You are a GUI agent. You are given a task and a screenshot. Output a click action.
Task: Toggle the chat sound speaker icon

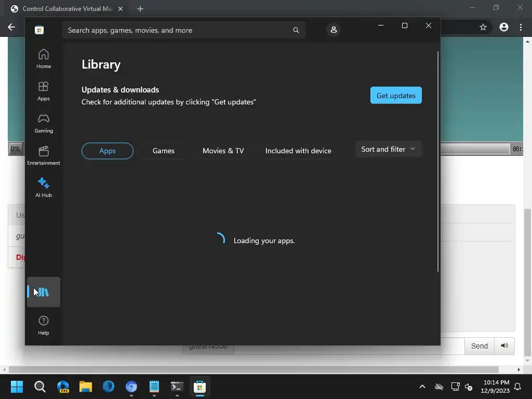click(504, 345)
